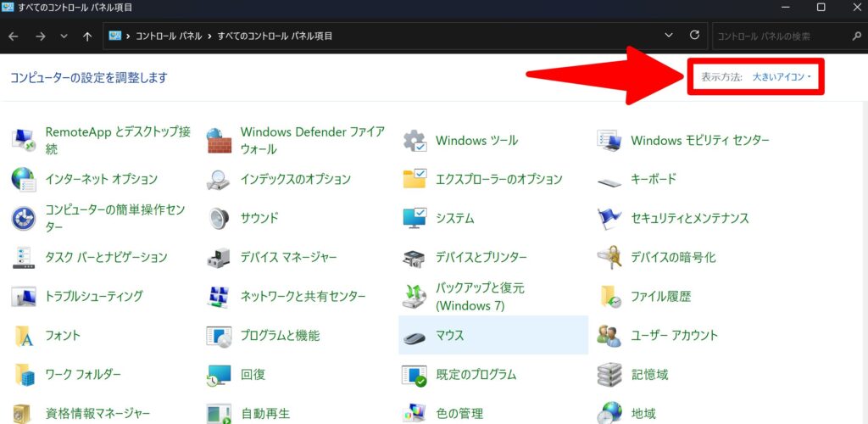Viewport: 868px width, 424px height.
Task: Maximize the control panel window
Action: [821, 7]
